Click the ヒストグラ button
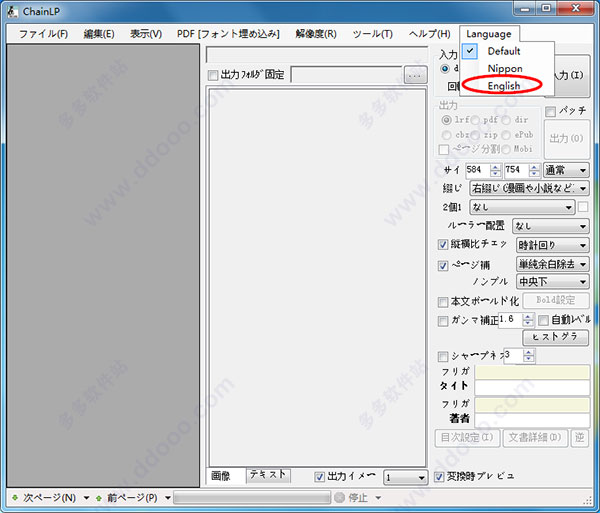This screenshot has height=513, width=600. [x=555, y=337]
